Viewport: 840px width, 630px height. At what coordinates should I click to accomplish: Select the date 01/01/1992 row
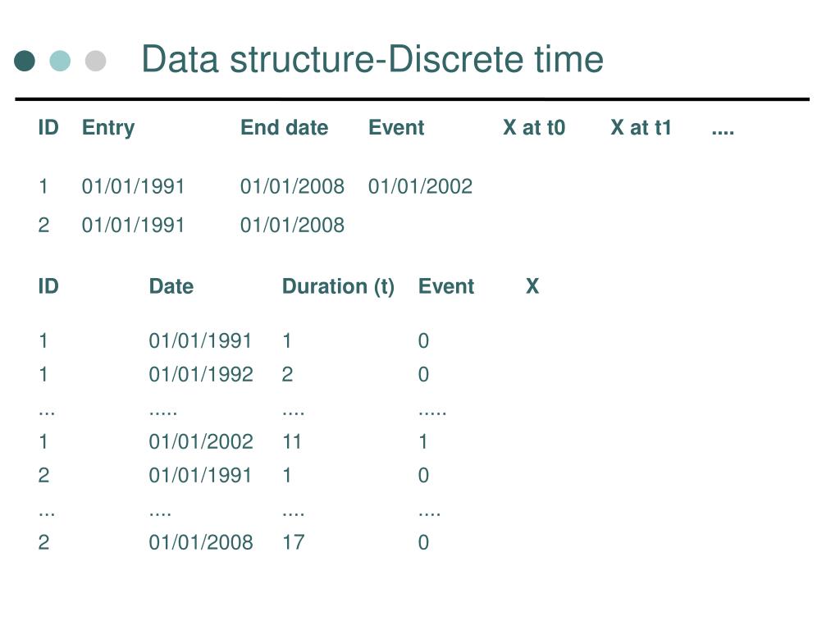[234, 374]
